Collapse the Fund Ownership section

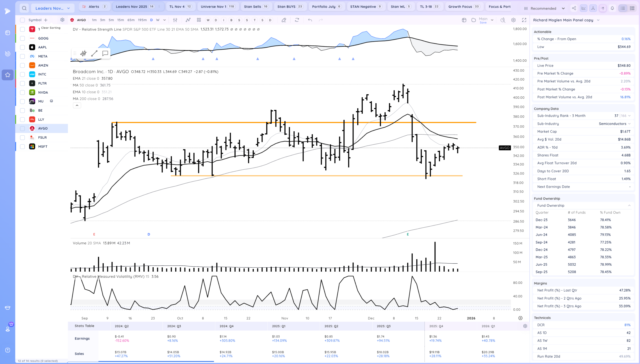click(629, 205)
